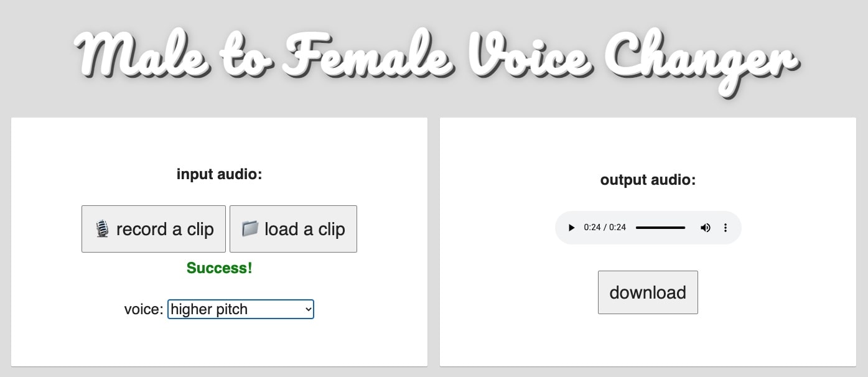Click the 0:24 / 0:24 time display
This screenshot has height=377, width=868.
pyautogui.click(x=605, y=228)
